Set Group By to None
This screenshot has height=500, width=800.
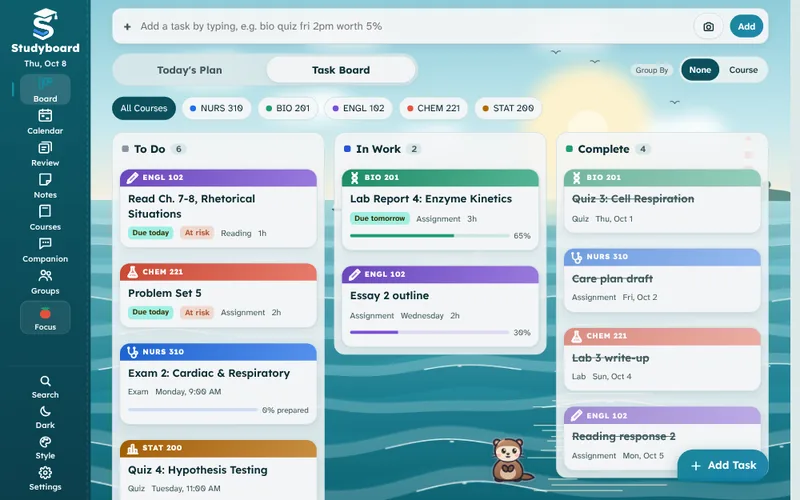coord(700,70)
